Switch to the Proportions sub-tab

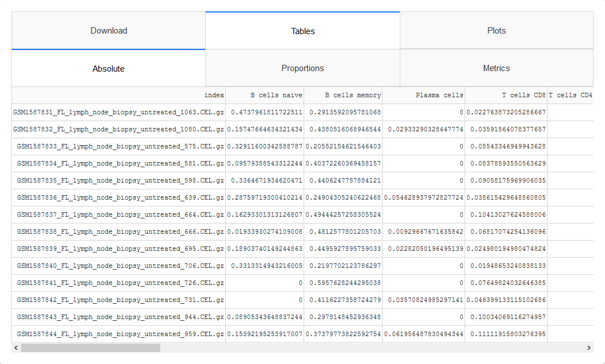302,68
